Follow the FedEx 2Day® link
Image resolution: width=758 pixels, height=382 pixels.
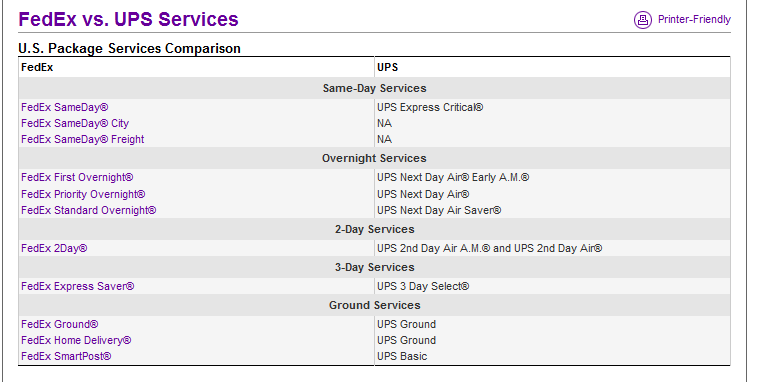pyautogui.click(x=54, y=249)
